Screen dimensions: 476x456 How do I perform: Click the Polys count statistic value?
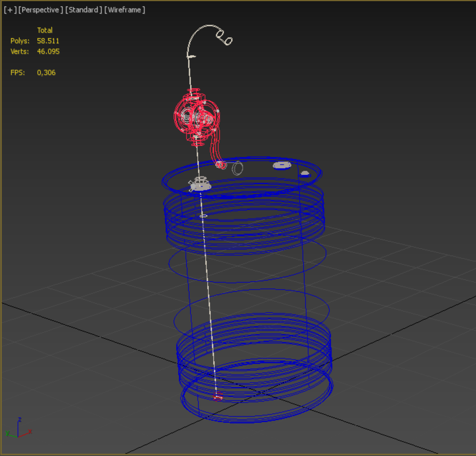tap(48, 41)
